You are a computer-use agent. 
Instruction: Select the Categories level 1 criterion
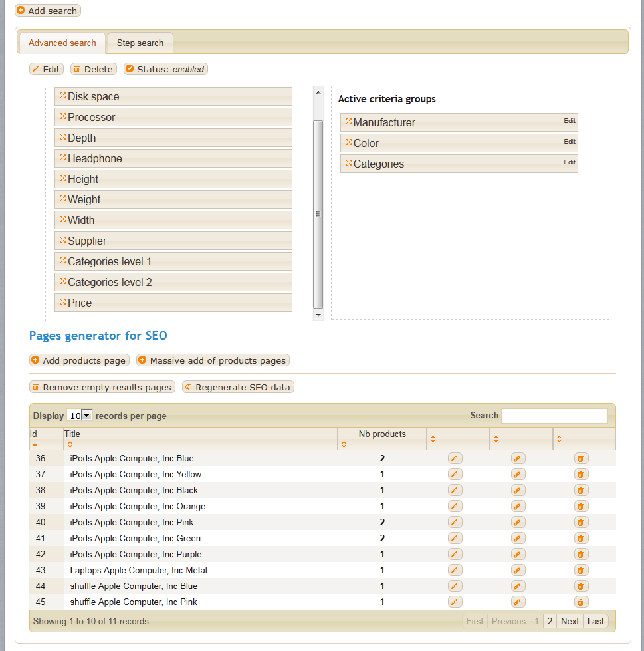coord(173,261)
